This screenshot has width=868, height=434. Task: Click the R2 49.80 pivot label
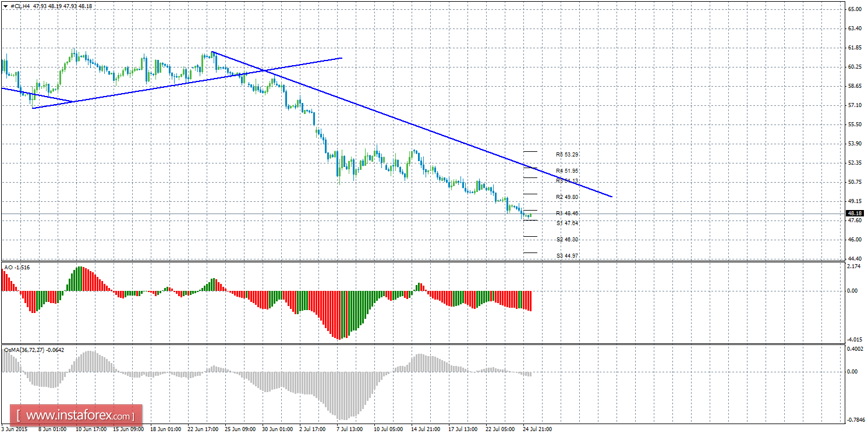click(x=567, y=197)
